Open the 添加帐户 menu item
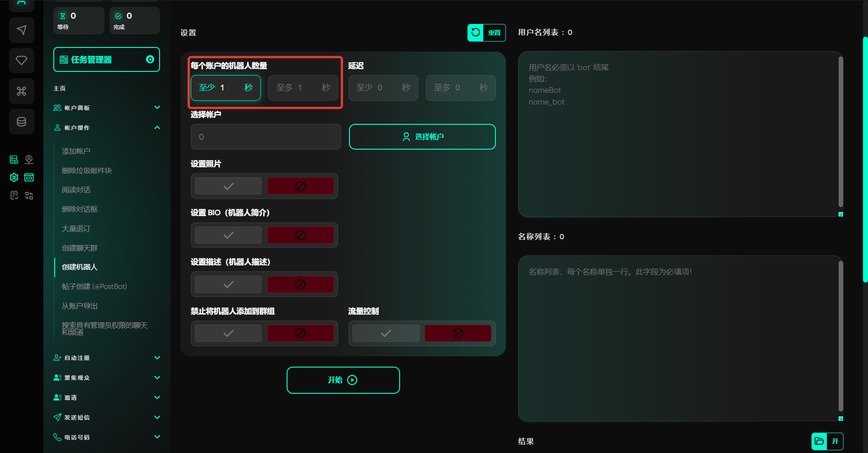Screen dimensions: 868x453 [76, 151]
